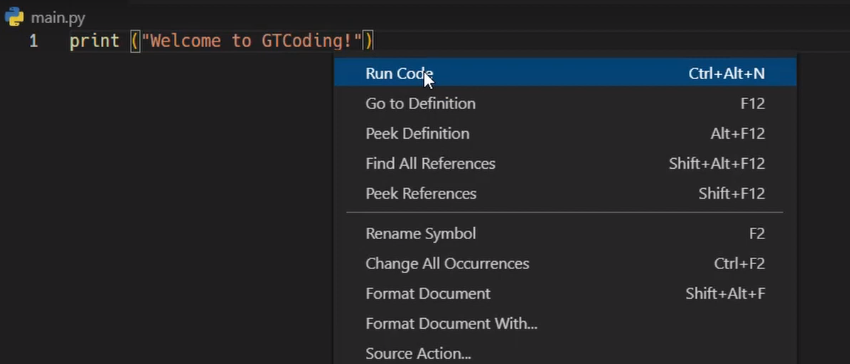Select Change All Occurrences
This screenshot has height=364, width=850.
pyautogui.click(x=565, y=264)
